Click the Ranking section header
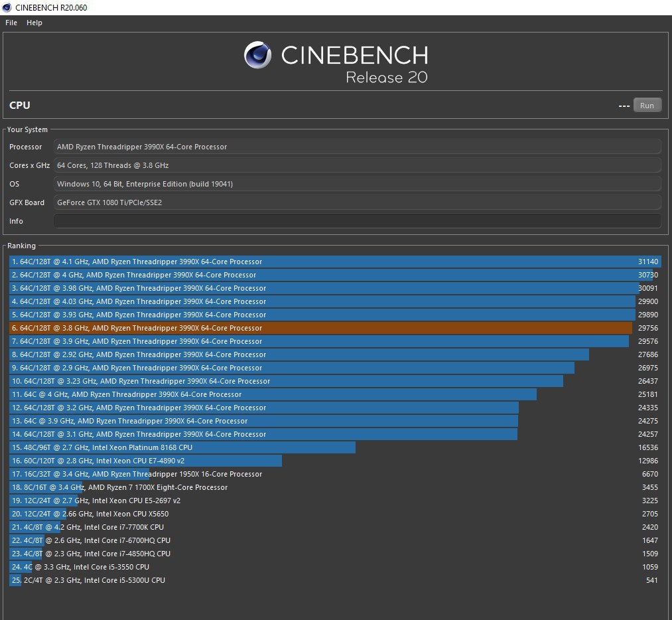 click(x=21, y=246)
